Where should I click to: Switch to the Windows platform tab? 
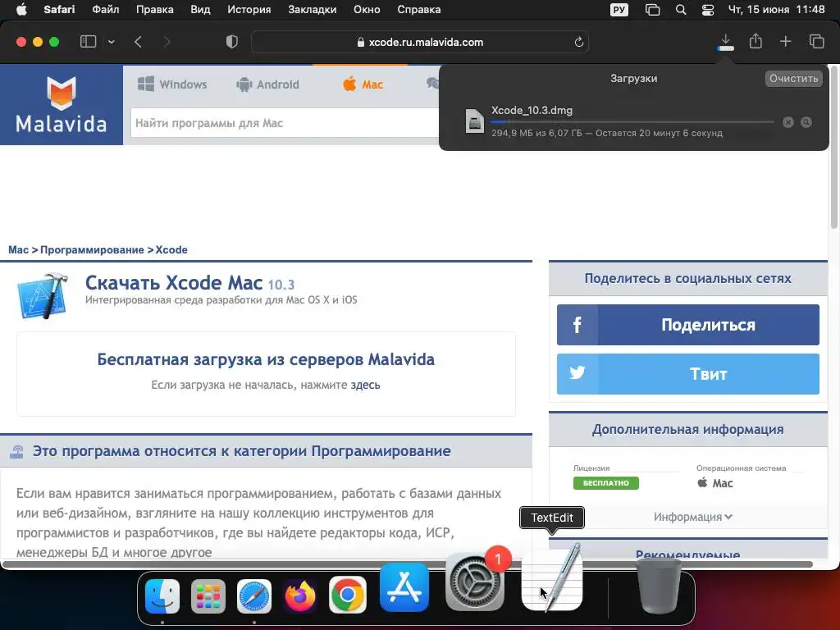click(x=172, y=84)
